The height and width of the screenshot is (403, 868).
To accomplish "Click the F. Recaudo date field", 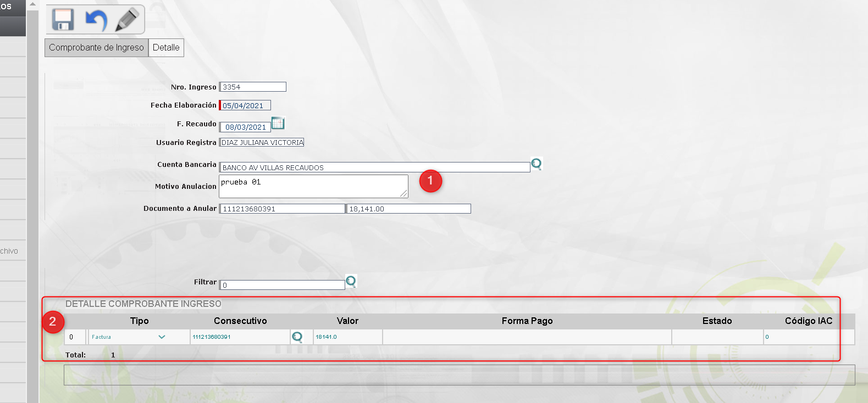I will 245,127.
